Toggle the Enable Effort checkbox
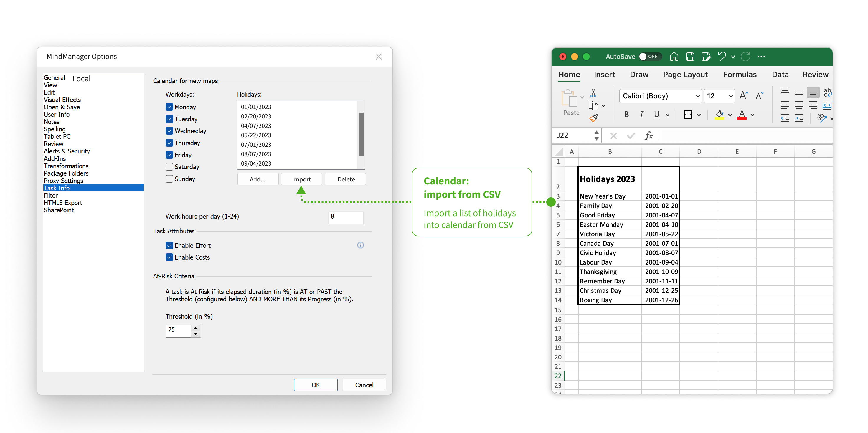Screen dimensions: 868x433 [169, 245]
